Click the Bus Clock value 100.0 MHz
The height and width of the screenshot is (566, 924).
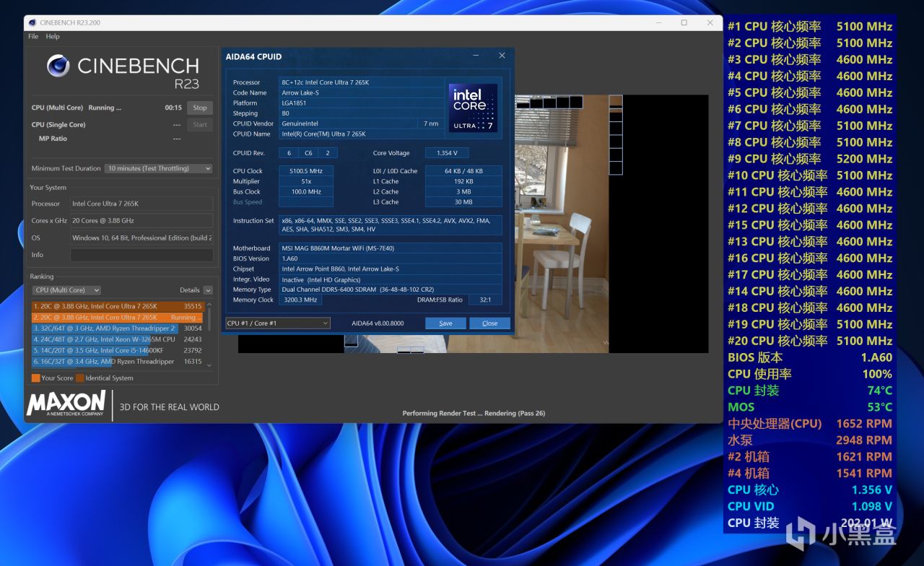[x=306, y=192]
